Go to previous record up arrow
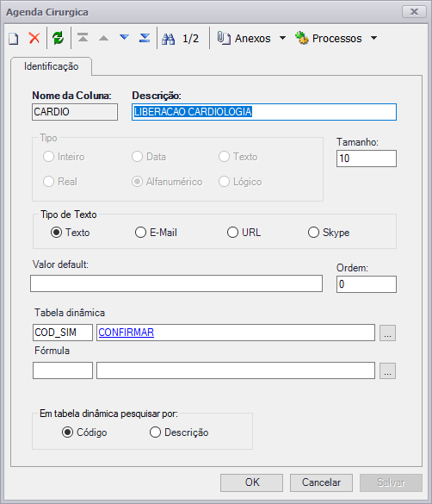 [103, 38]
